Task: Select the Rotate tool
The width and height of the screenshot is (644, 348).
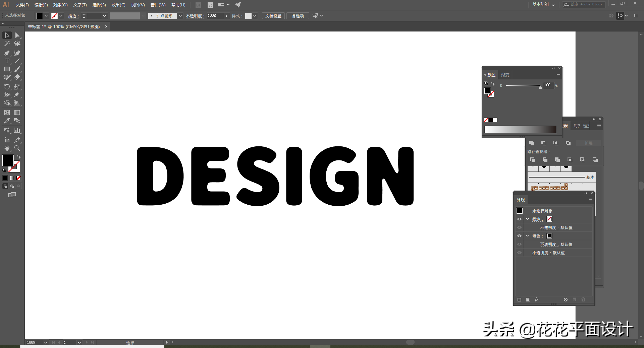Action: [7, 87]
